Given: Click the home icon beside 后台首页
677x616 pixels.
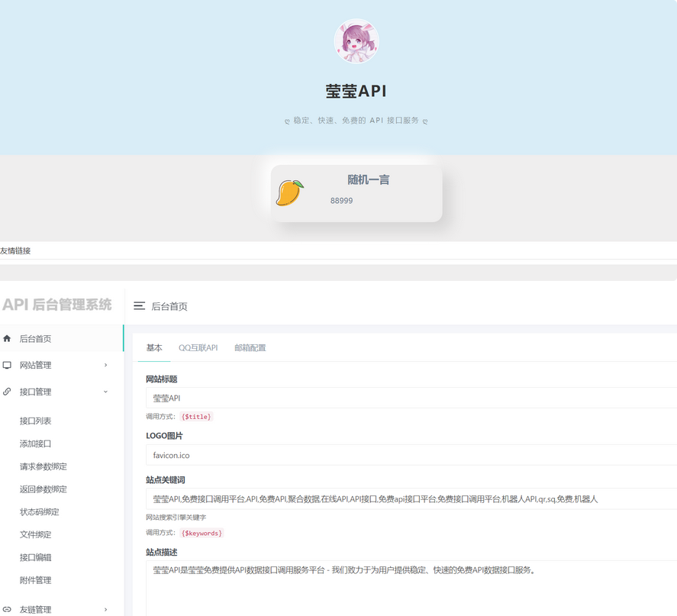Looking at the screenshot, I should click(7, 338).
